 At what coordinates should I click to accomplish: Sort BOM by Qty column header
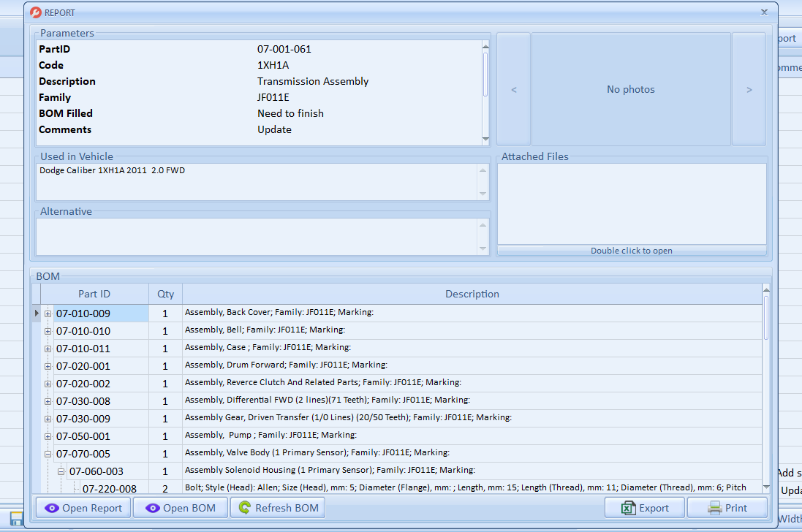(x=165, y=294)
